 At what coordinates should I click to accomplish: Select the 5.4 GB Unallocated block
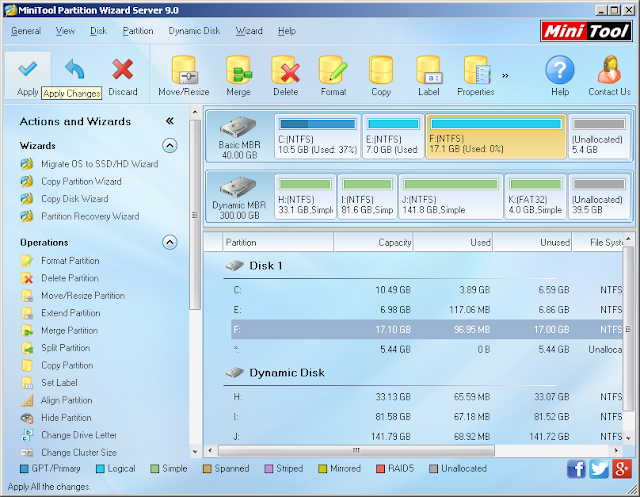(x=598, y=137)
